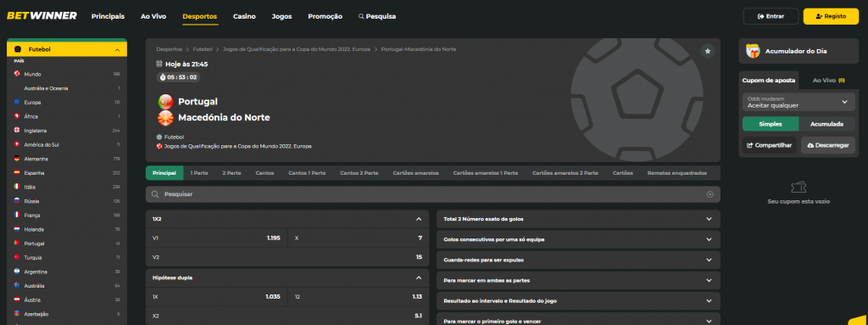
Task: Click the Europa flag icon
Action: (17, 102)
